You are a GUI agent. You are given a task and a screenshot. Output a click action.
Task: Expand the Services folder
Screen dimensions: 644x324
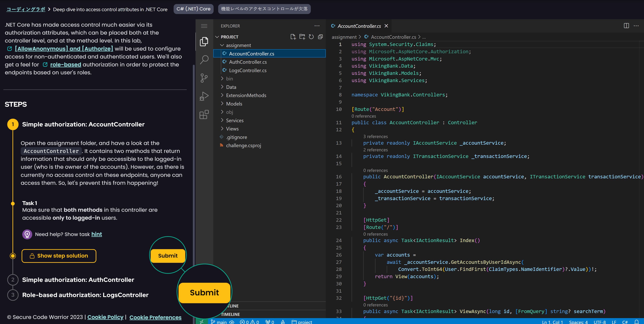pyautogui.click(x=222, y=120)
